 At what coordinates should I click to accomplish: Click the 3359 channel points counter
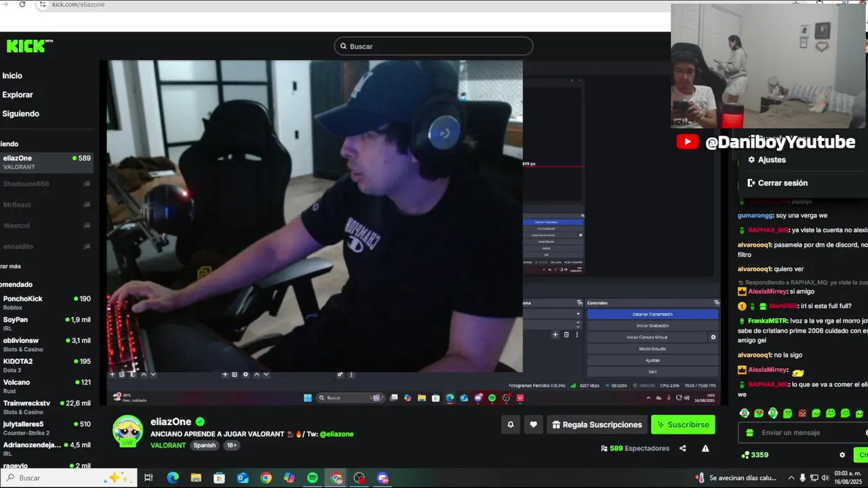(755, 455)
